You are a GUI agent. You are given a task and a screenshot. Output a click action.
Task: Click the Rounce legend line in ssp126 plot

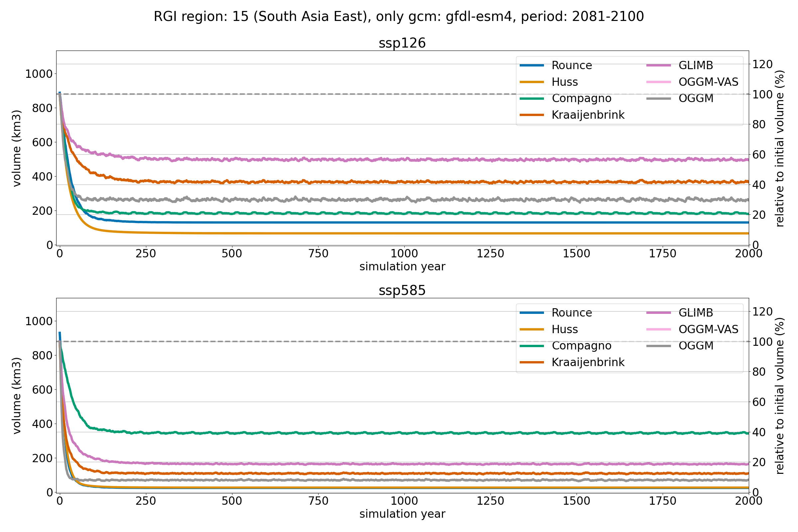click(x=532, y=65)
